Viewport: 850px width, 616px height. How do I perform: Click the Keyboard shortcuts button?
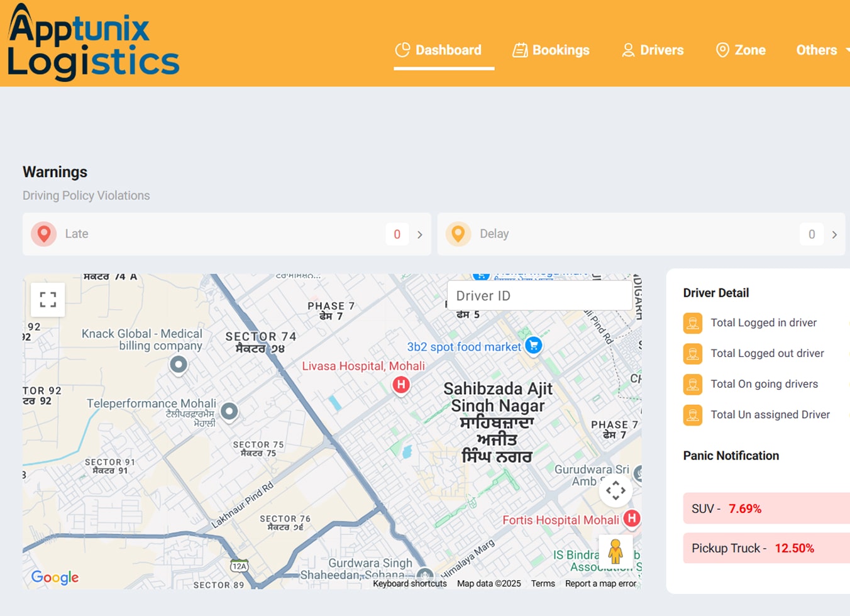coord(409,583)
